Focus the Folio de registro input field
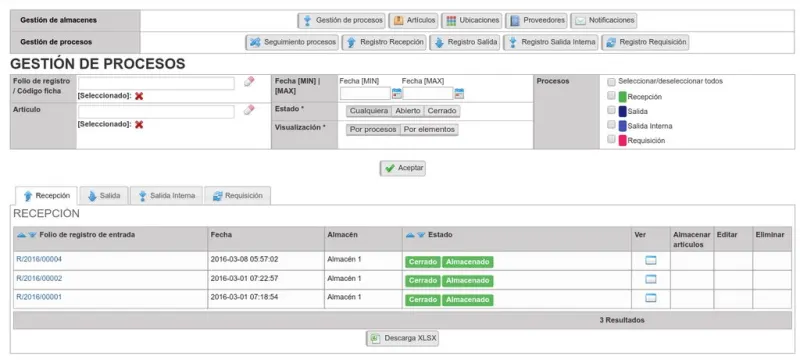Screen dimensions: 800x363 156,83
